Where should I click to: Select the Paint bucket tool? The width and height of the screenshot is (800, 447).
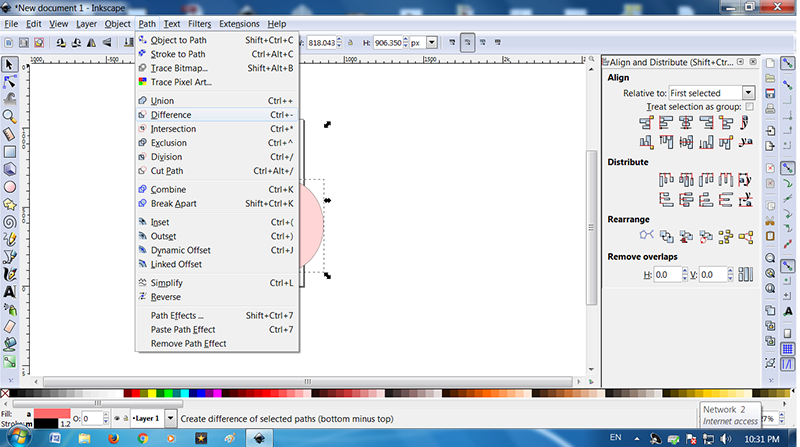pyautogui.click(x=9, y=344)
